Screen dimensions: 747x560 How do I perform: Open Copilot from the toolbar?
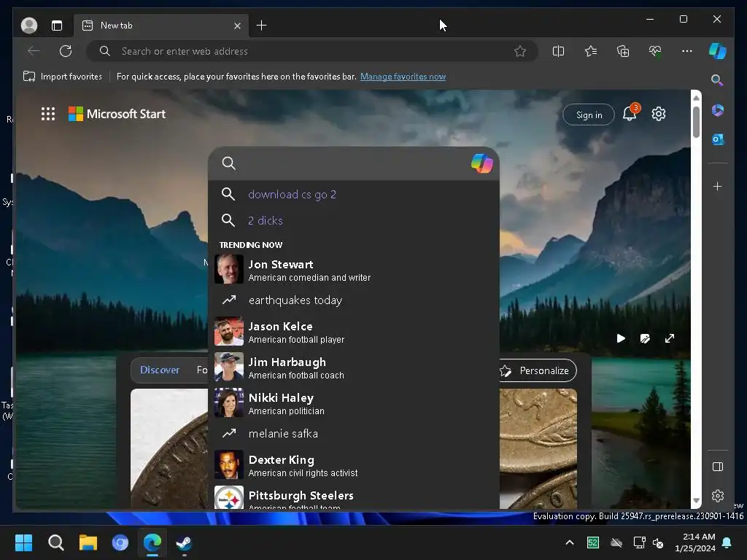[718, 51]
